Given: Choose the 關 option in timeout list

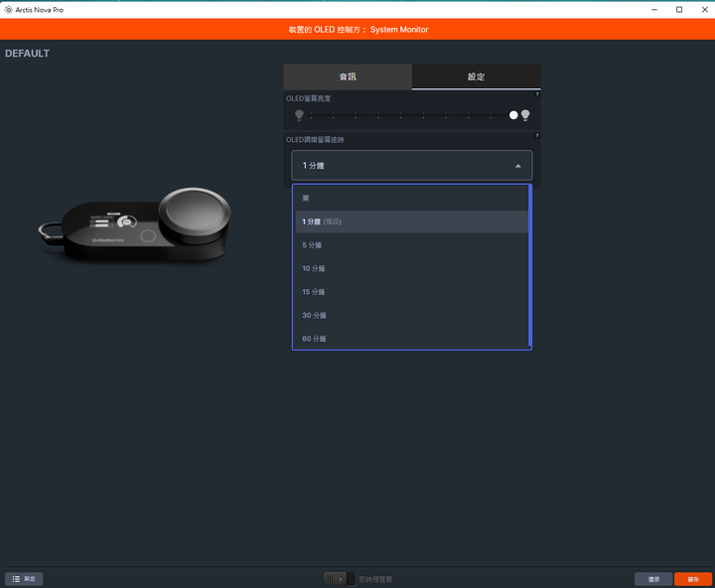Looking at the screenshot, I should [x=412, y=198].
